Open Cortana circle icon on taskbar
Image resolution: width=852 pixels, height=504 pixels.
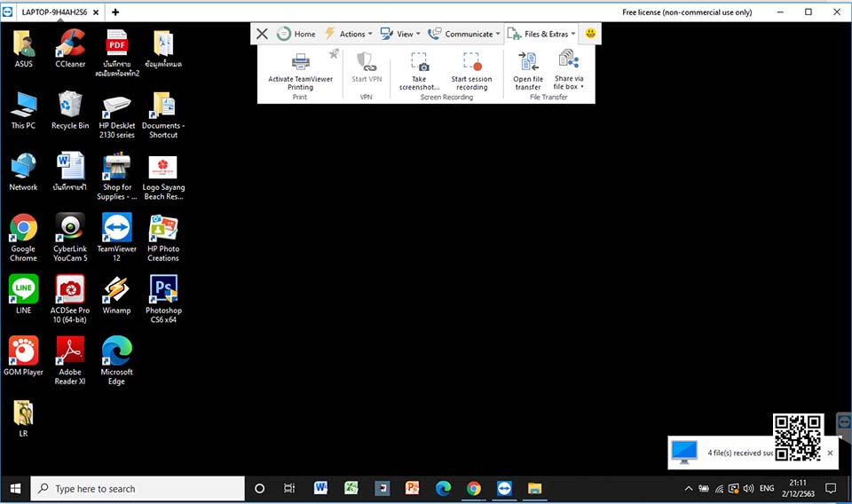[x=260, y=489]
